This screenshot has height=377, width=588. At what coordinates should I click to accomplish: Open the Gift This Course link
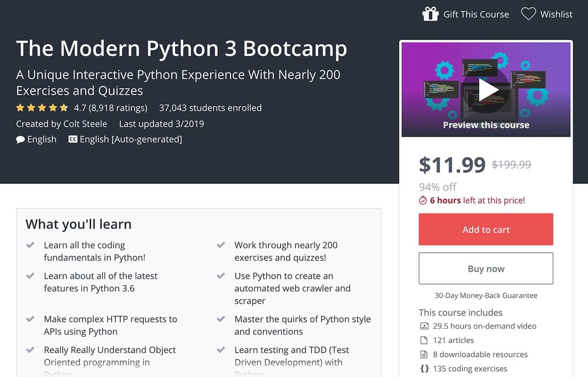pyautogui.click(x=476, y=14)
